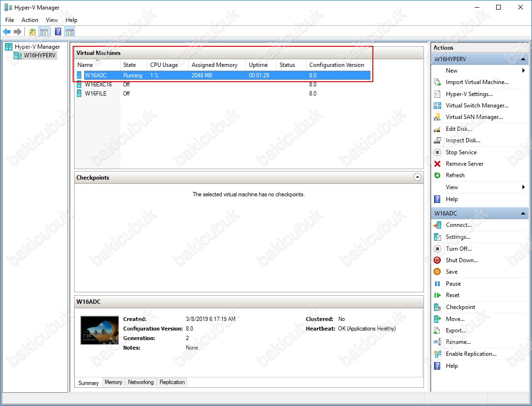
Task: Sort by Configuration Version column header
Action: pyautogui.click(x=338, y=65)
